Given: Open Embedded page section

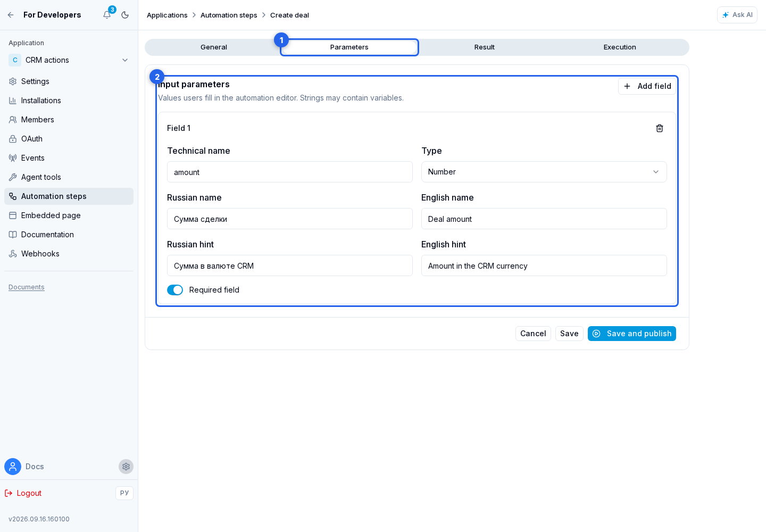Looking at the screenshot, I should (x=69, y=215).
